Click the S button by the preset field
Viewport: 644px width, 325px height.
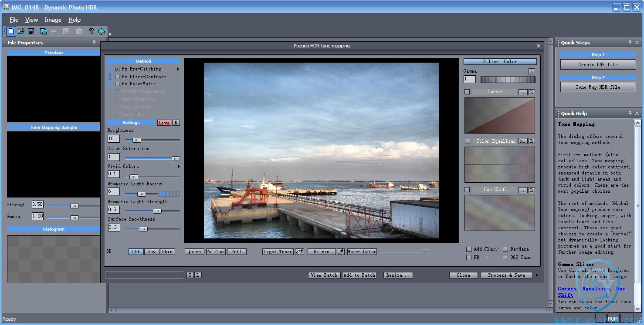pos(190,275)
